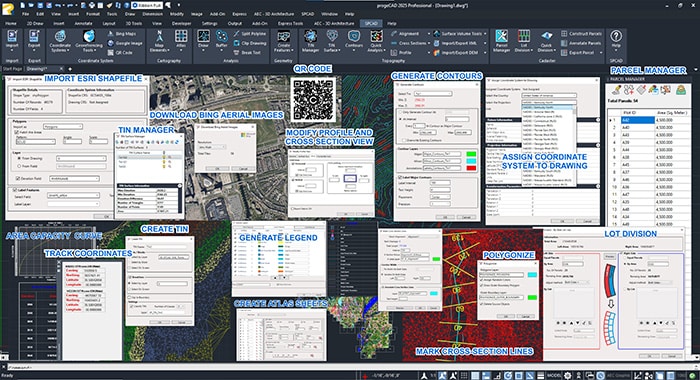Open the Select the Country combo box
The image size is (700, 380).
tap(549, 96)
